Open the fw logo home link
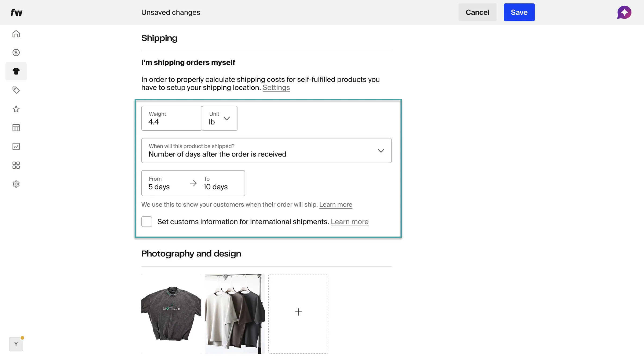The height and width of the screenshot is (362, 644). point(16,12)
